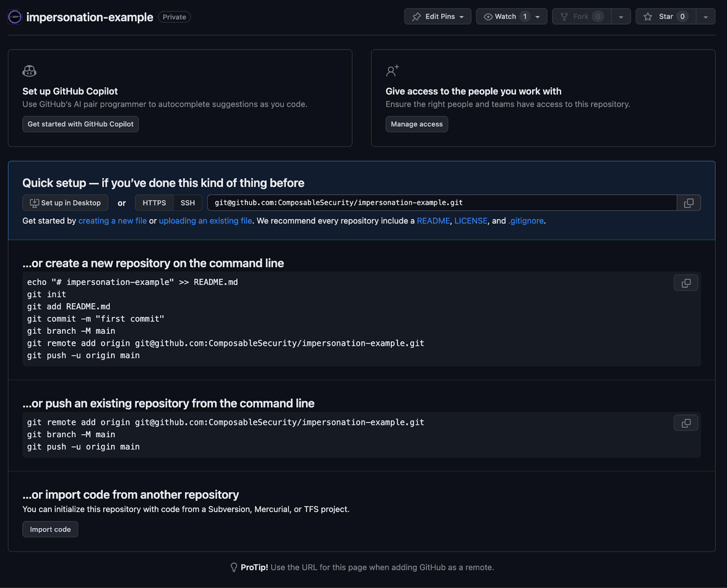Follow uploading an existing file link
Screen dimensions: 727x588
205,221
